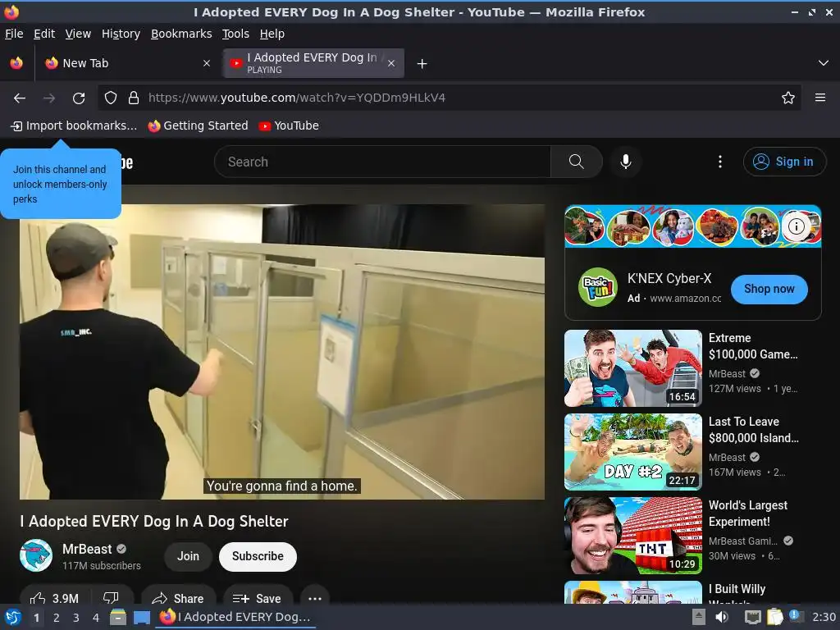Image resolution: width=840 pixels, height=630 pixels.
Task: Open YouTube bookmark in toolbar
Action: 289,126
